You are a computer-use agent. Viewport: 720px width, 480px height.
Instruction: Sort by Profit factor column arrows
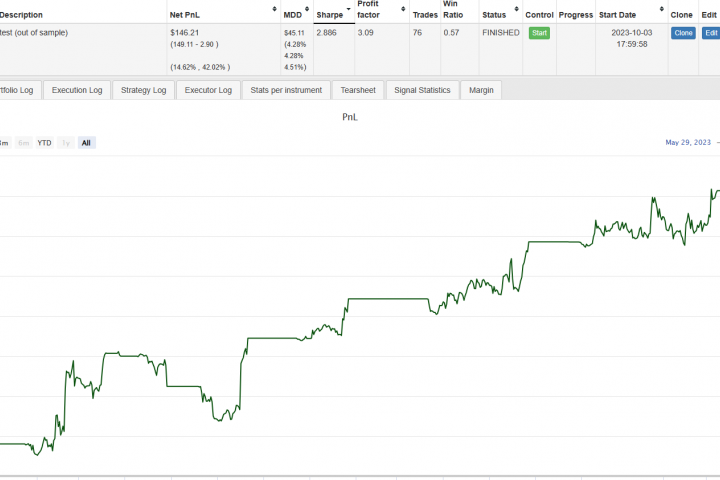(x=403, y=9)
